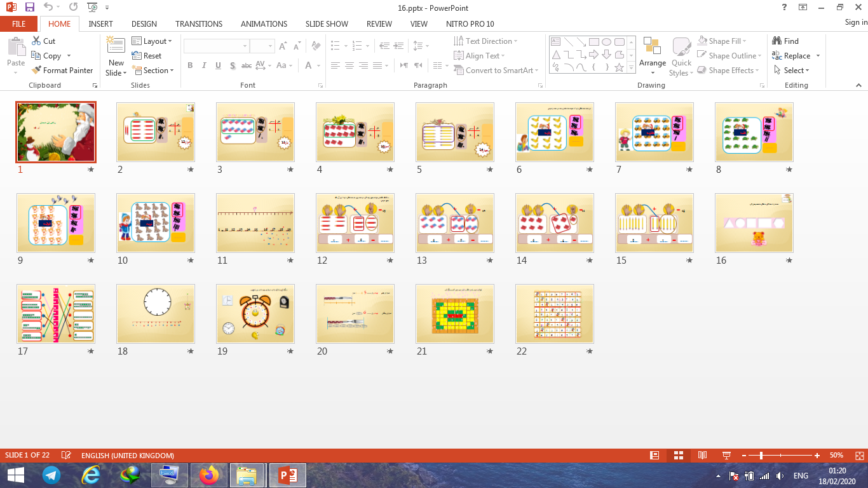Click the Save icon in quick access toolbar

coord(30,7)
